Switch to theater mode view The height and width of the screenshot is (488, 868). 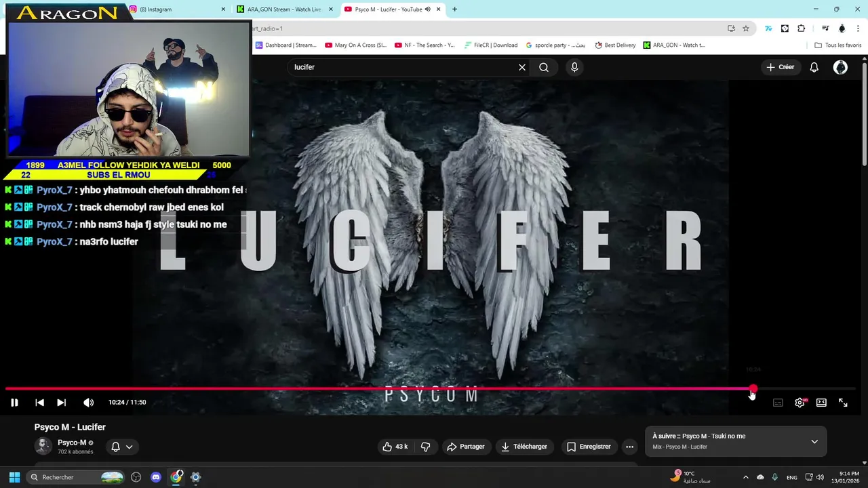[x=821, y=403]
